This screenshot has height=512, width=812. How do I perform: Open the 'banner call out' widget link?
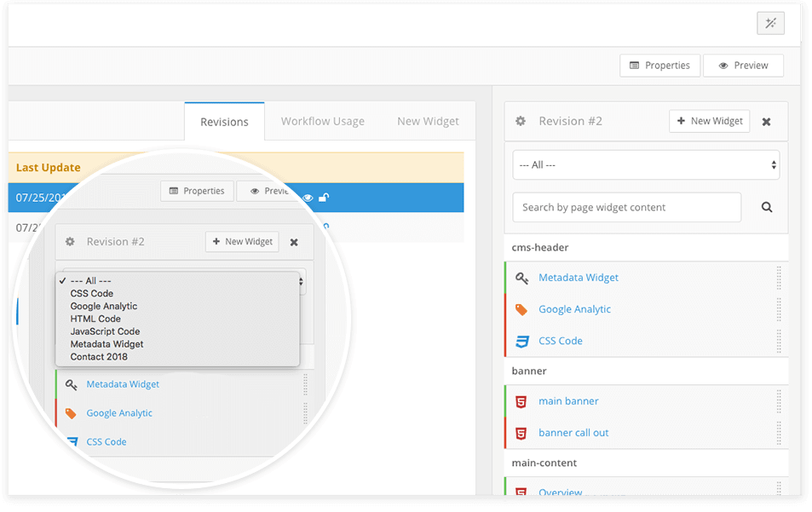click(x=573, y=433)
